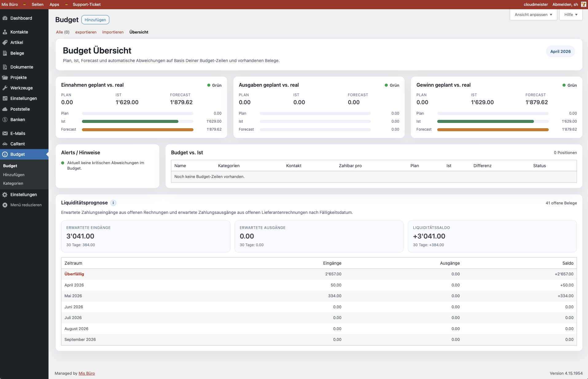The height and width of the screenshot is (379, 588).
Task: Select the Kategorien submenu item
Action: point(13,184)
